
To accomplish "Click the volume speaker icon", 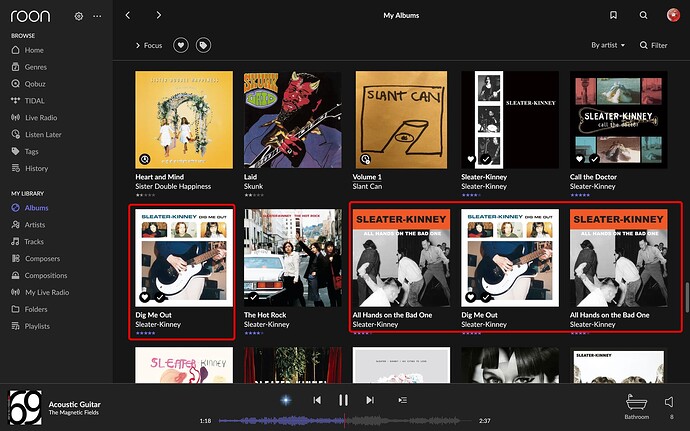I will [669, 402].
